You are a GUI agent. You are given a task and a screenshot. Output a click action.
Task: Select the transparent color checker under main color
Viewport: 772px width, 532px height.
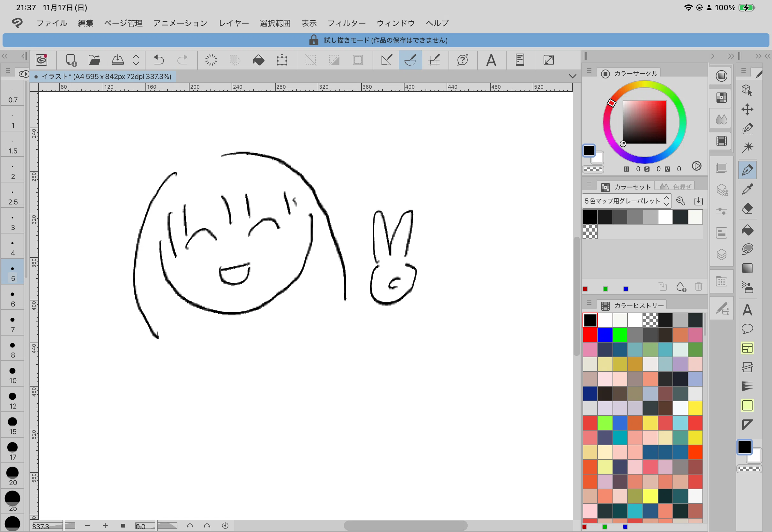(x=593, y=169)
